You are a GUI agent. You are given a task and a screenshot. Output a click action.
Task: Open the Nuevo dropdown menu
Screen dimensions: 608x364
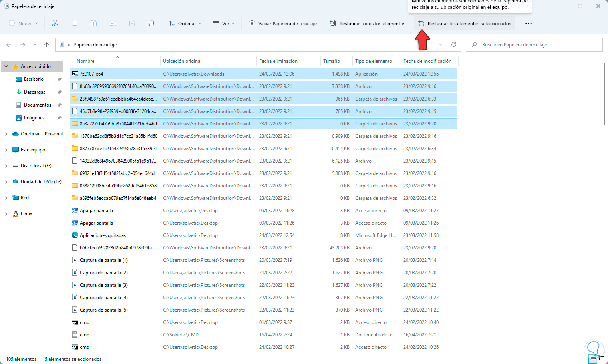(x=24, y=24)
